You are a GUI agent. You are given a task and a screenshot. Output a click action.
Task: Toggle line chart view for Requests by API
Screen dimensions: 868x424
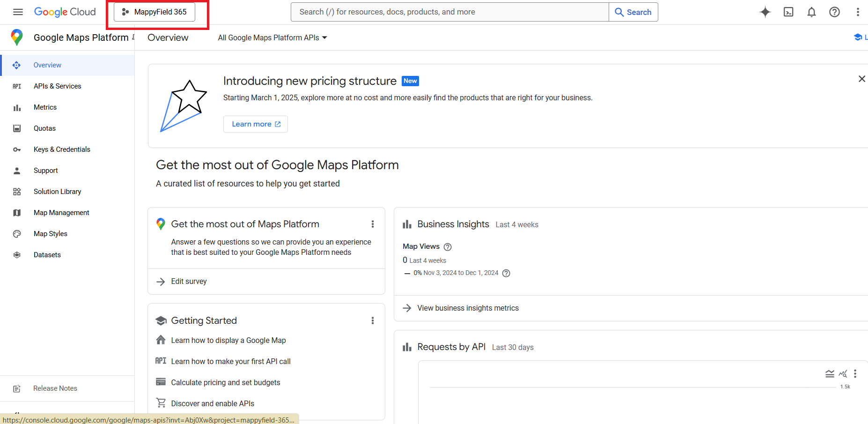pyautogui.click(x=843, y=373)
